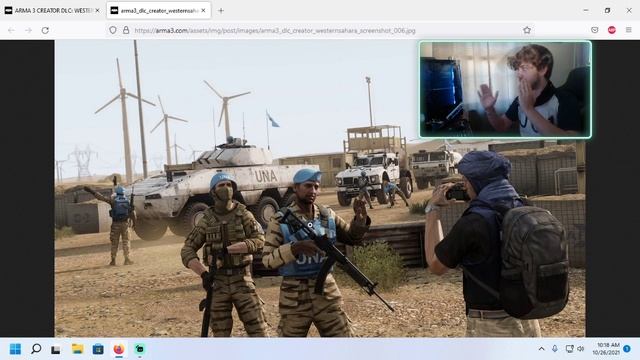Viewport: 640px width, 360px height.
Task: Open Windows taskbar search
Action: coord(36,349)
